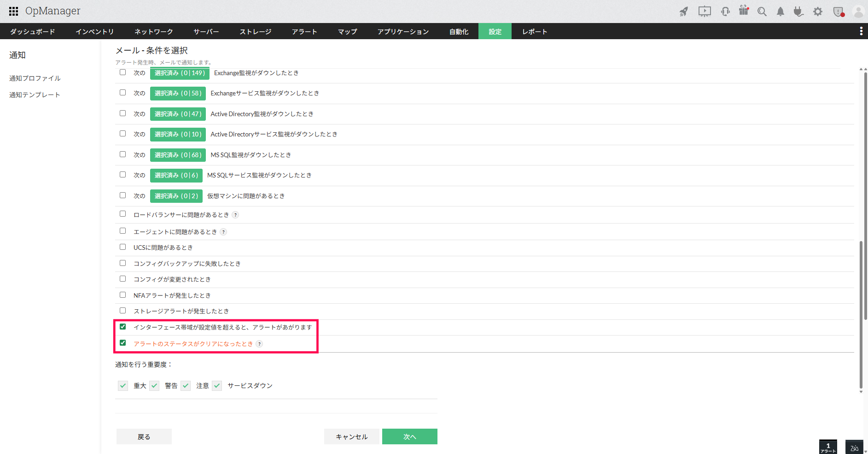
Task: Click the magnifier search icon
Action: [762, 12]
